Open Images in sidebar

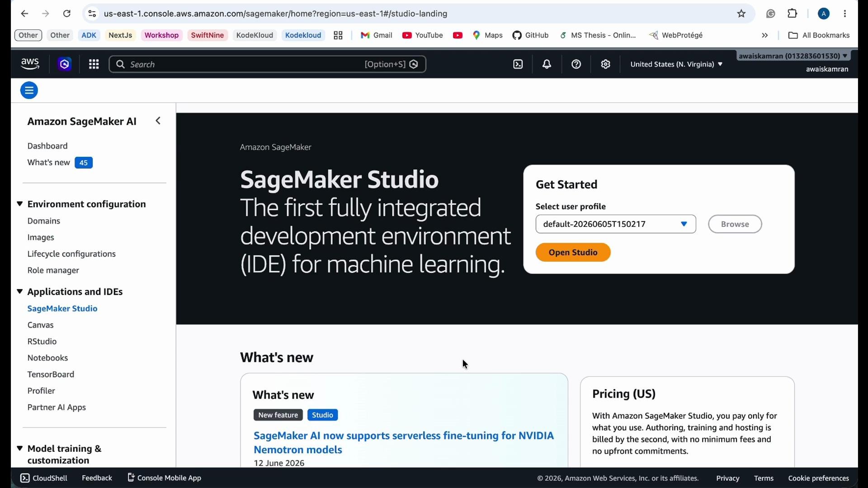click(41, 238)
